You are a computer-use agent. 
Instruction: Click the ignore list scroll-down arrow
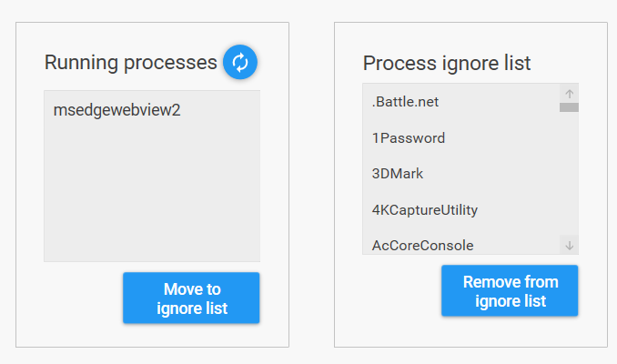click(x=570, y=245)
